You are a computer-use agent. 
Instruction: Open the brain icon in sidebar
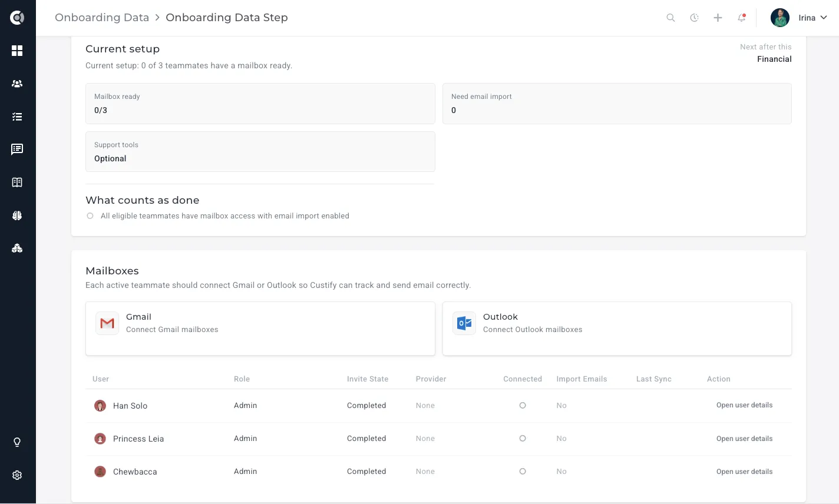(x=17, y=215)
